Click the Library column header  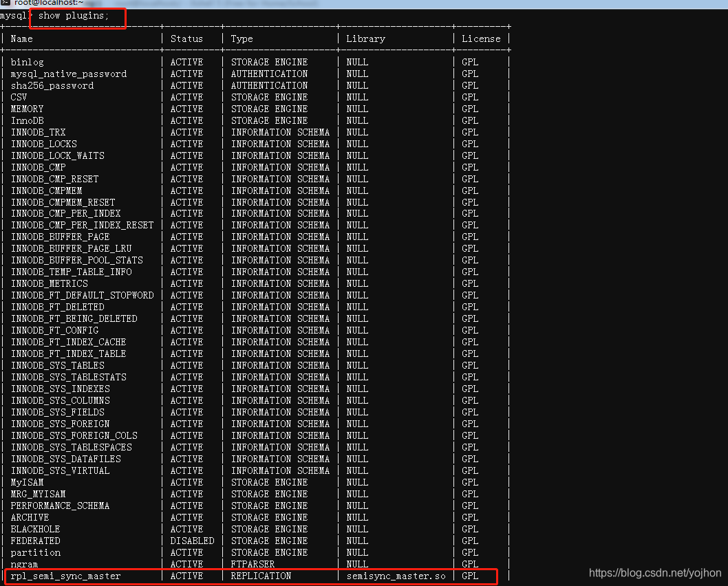pos(365,39)
